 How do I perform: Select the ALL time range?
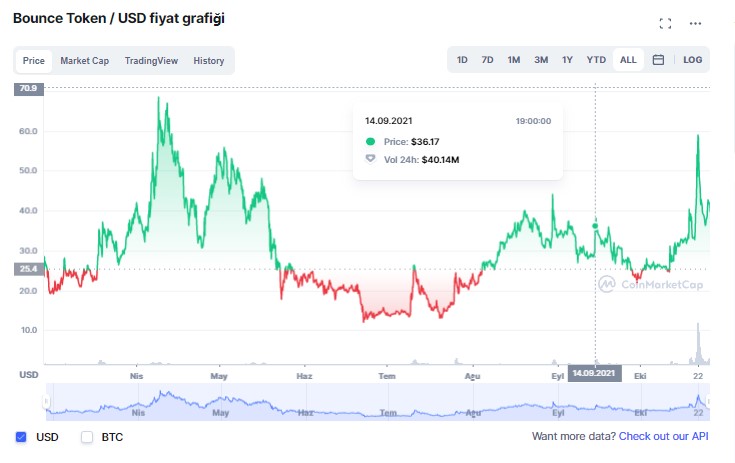pyautogui.click(x=628, y=60)
